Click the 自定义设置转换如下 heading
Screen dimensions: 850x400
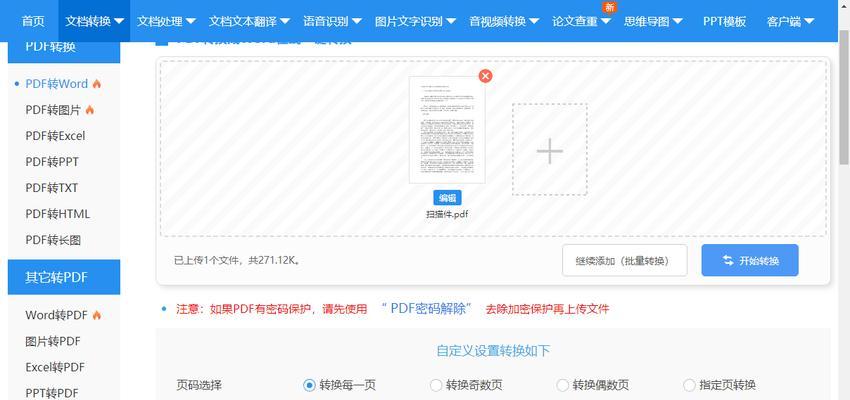tap(493, 351)
